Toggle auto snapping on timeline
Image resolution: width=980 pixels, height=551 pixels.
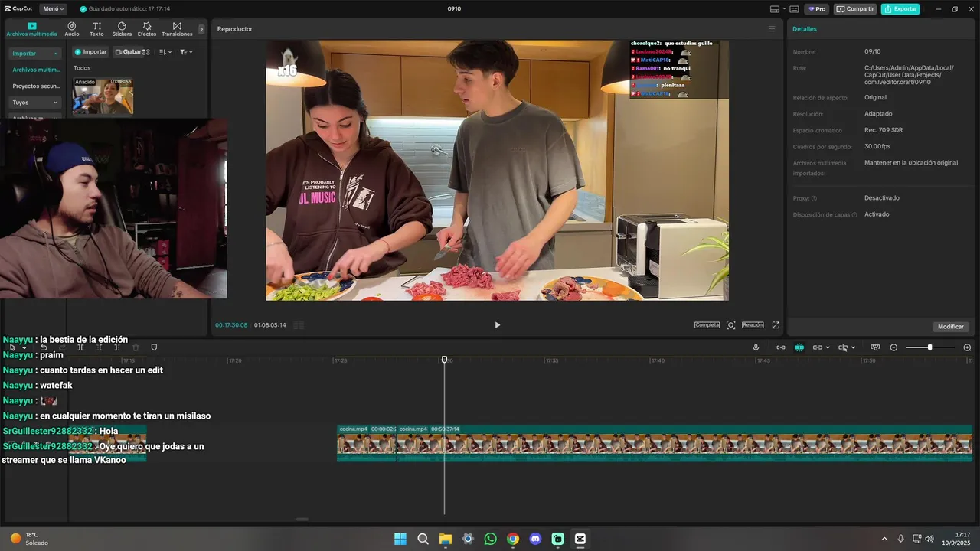pos(799,347)
